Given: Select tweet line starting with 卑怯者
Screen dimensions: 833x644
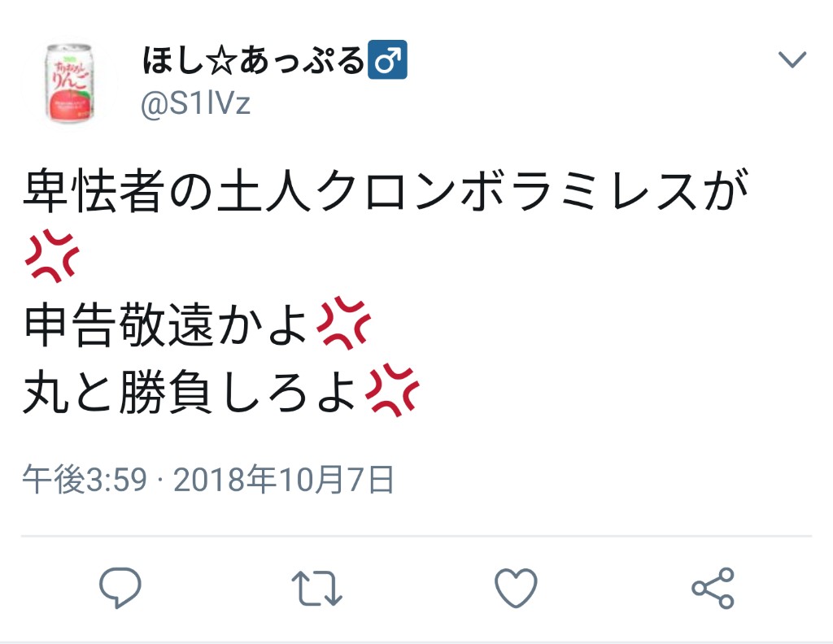Looking at the screenshot, I should coord(386,190).
